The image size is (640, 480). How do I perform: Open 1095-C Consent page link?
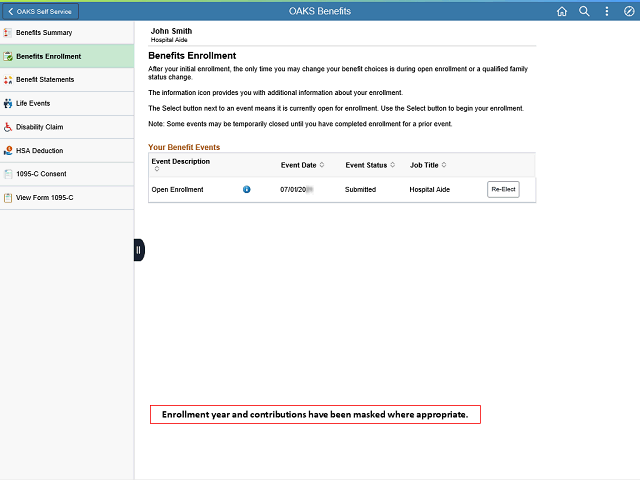click(x=67, y=174)
